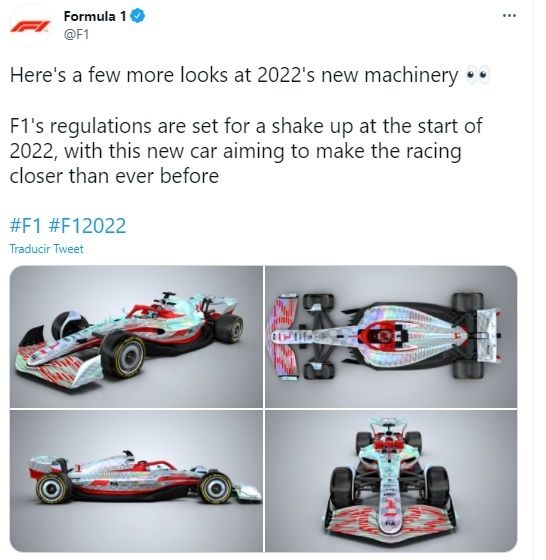Image resolution: width=546 pixels, height=560 pixels.
Task: Open the #F1 hashtag
Action: [x=26, y=226]
